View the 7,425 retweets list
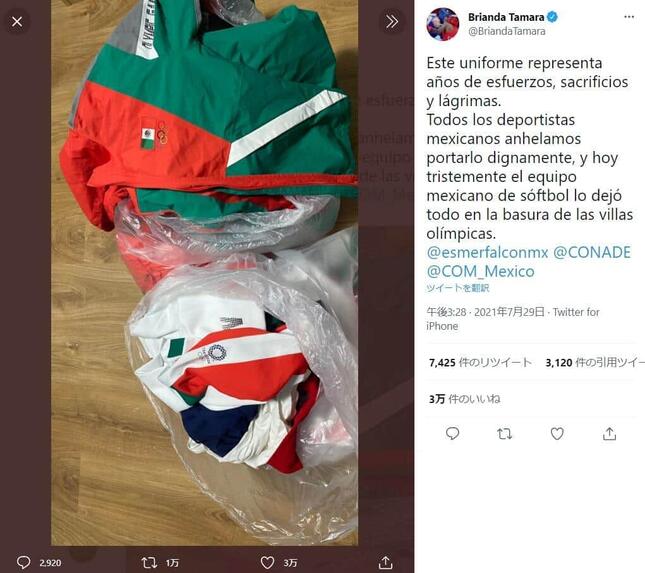The image size is (645, 573). [480, 362]
